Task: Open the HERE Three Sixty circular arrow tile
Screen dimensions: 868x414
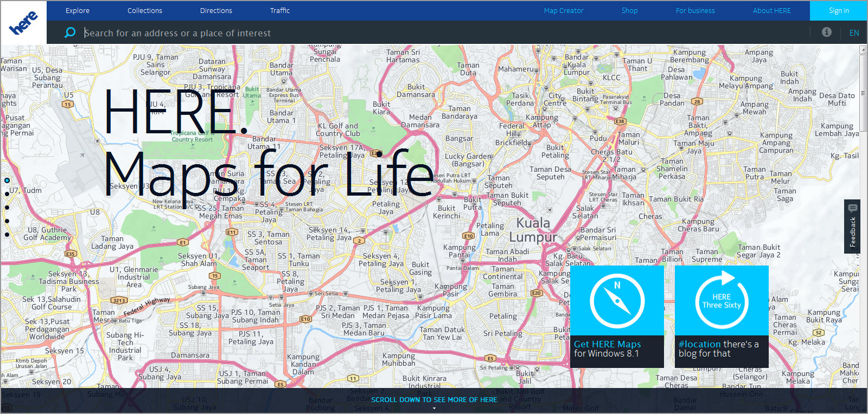Action: [722, 301]
